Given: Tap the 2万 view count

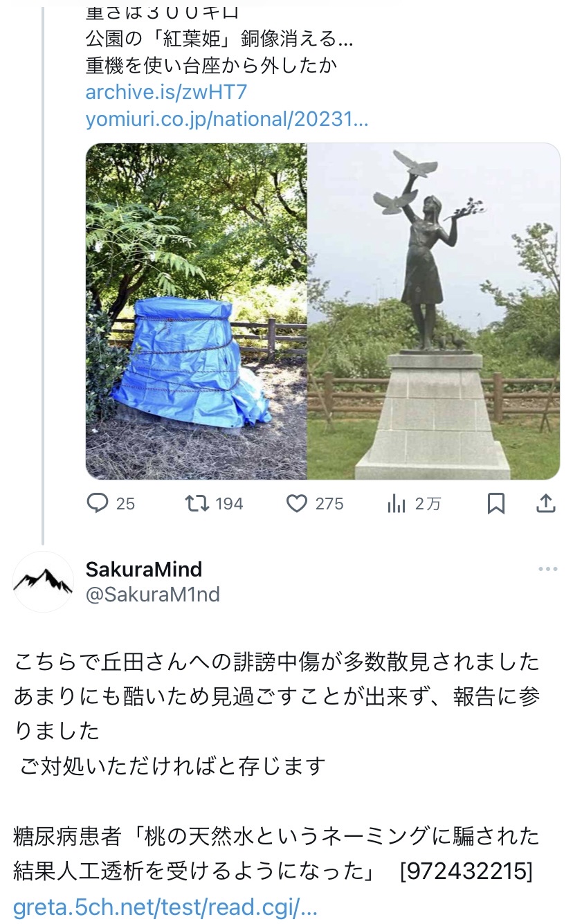Looking at the screenshot, I should pyautogui.click(x=428, y=504).
